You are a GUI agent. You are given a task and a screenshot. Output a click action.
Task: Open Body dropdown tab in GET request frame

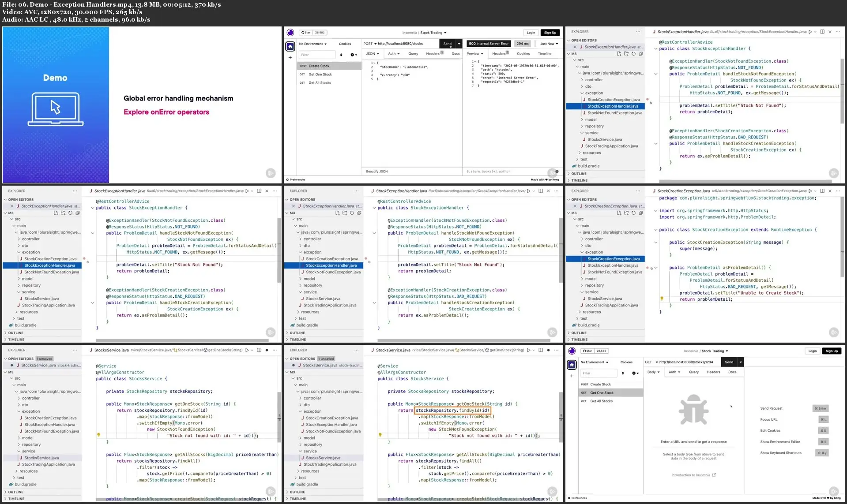653,372
